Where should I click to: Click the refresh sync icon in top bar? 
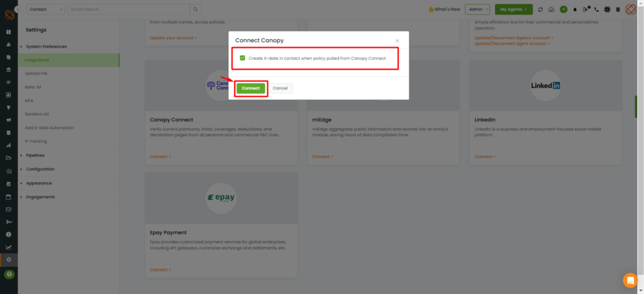(x=540, y=9)
